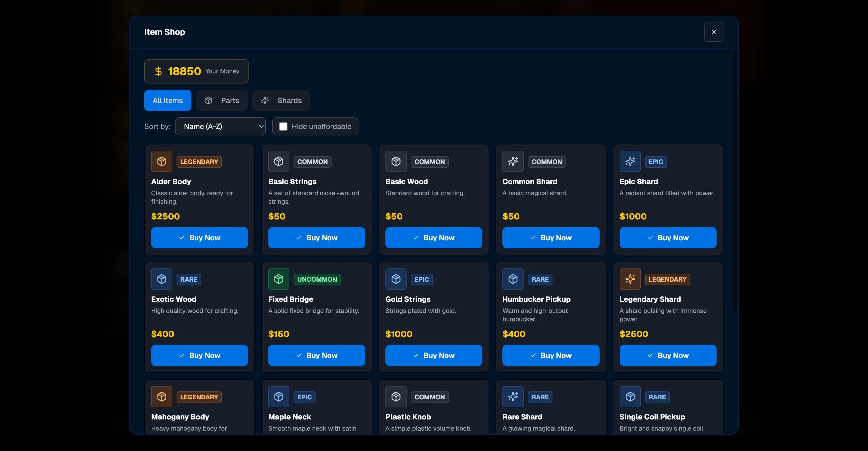Screen dimensions: 868x451
Task: Click the shop vertical scrollbar
Action: [x=735, y=180]
